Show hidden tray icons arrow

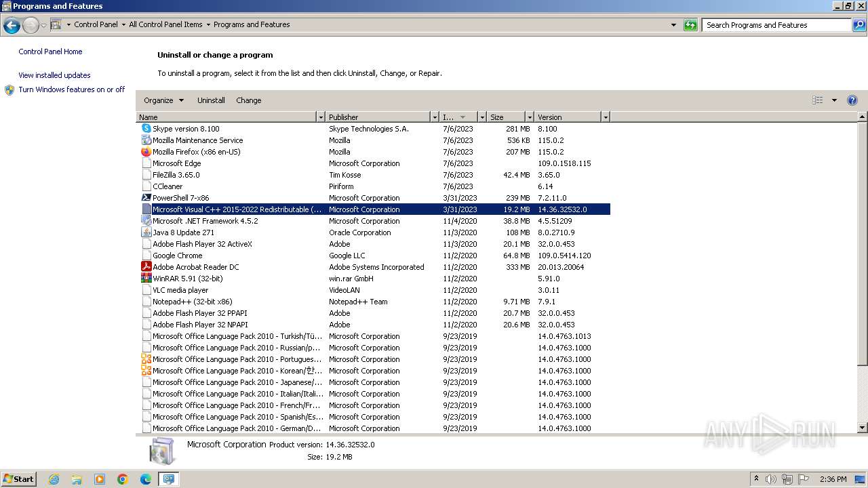(756, 479)
